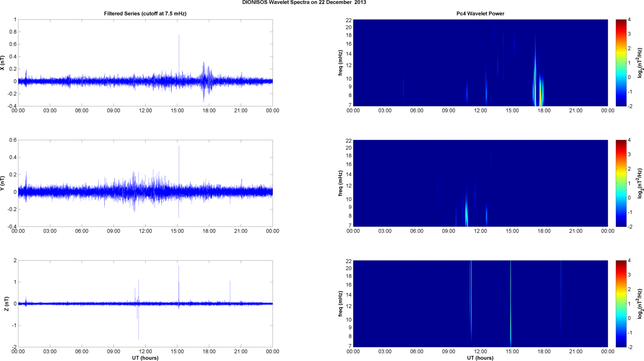
Task: Click the 'Pc4 Wavelet Power' title
Action: pos(480,14)
